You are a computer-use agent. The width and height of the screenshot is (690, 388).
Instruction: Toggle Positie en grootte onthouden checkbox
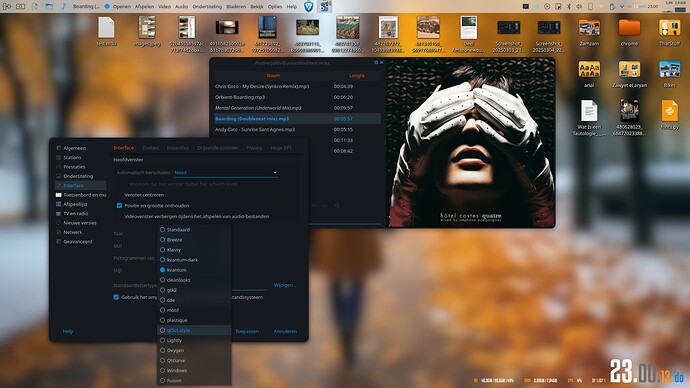(x=119, y=205)
